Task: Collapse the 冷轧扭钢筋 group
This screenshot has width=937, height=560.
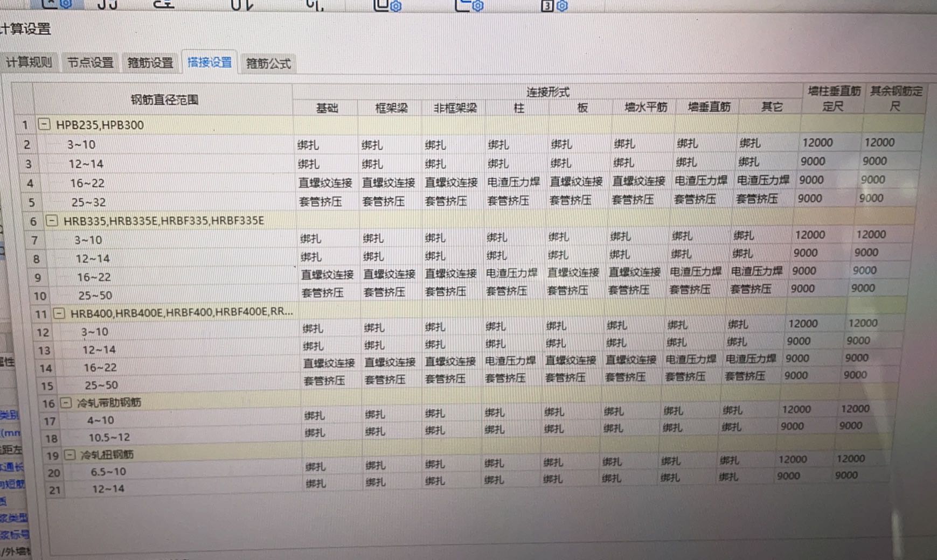Action: [70, 454]
